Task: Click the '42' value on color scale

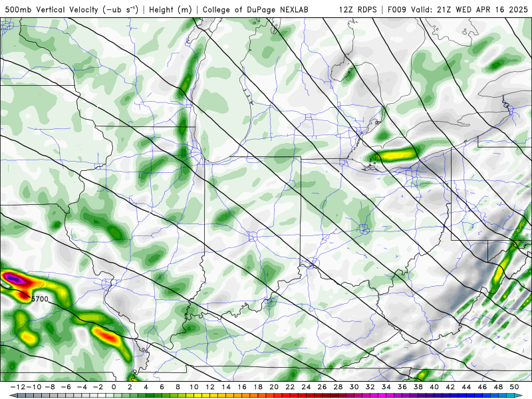Action: tap(450, 387)
